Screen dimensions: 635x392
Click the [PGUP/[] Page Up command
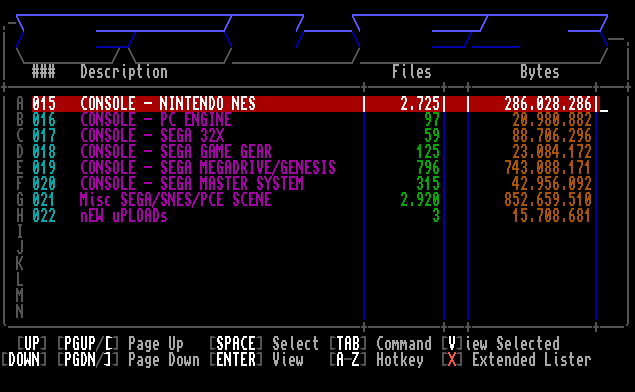pos(120,344)
